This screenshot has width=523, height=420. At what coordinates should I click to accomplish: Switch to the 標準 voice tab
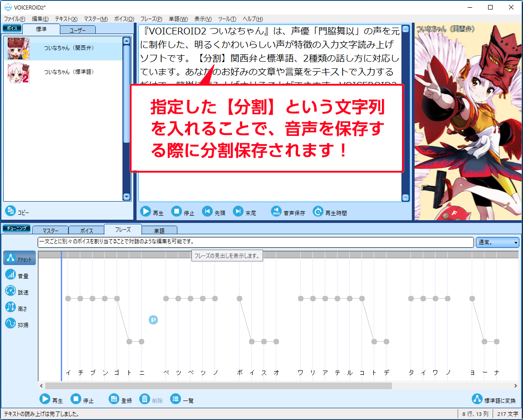tap(41, 29)
